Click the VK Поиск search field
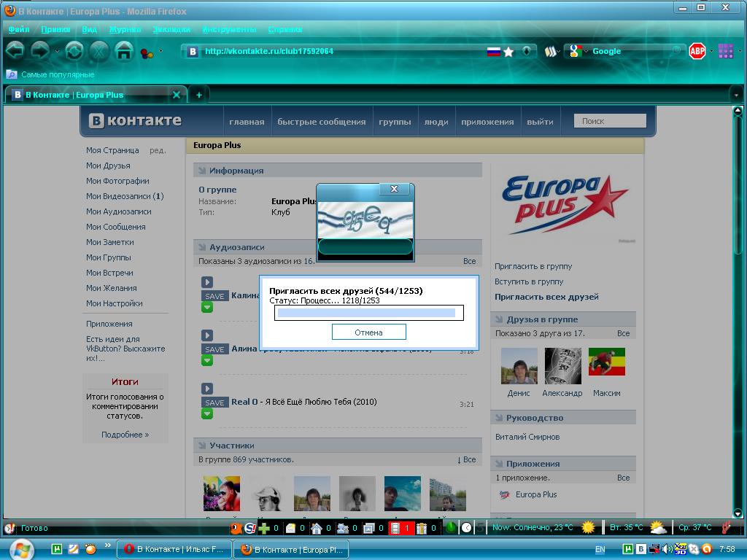The width and height of the screenshot is (747, 560). 610,121
